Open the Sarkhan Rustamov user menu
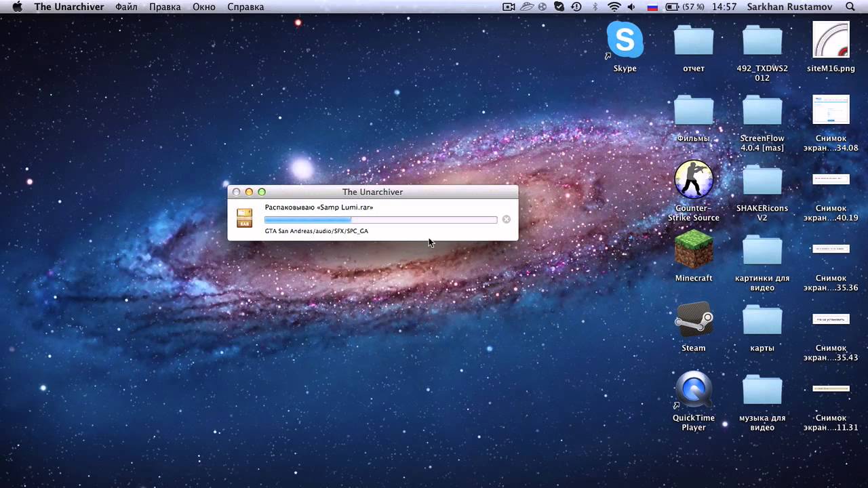The height and width of the screenshot is (488, 868). click(790, 7)
